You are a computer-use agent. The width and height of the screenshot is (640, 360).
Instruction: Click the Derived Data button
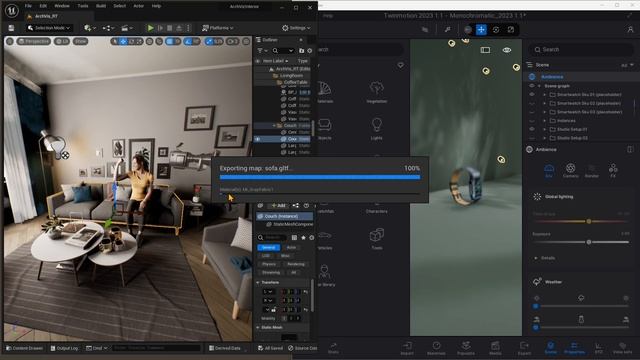point(225,348)
